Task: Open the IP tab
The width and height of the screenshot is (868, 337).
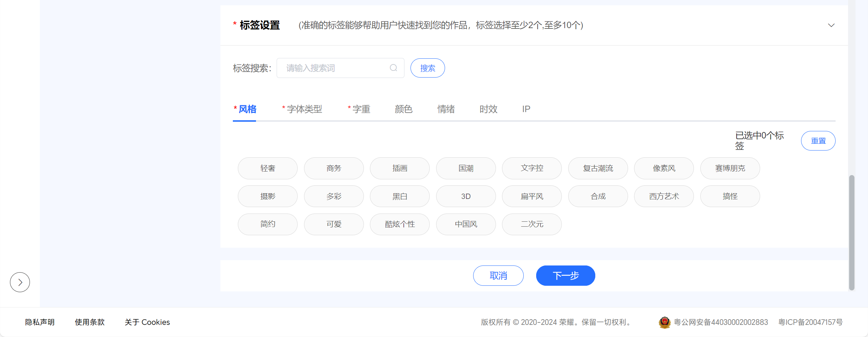Action: pos(526,109)
